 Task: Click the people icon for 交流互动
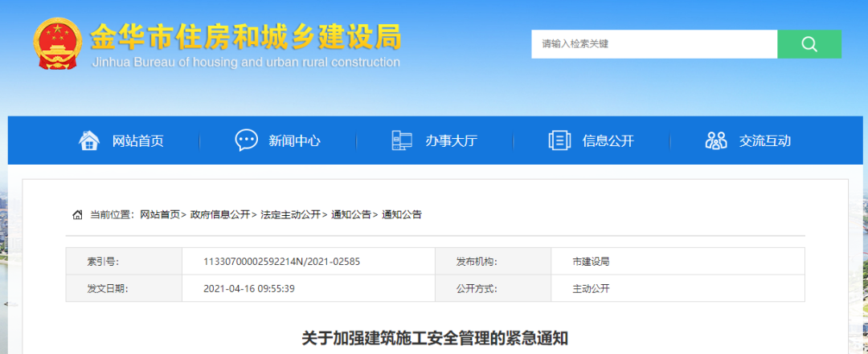(x=715, y=140)
